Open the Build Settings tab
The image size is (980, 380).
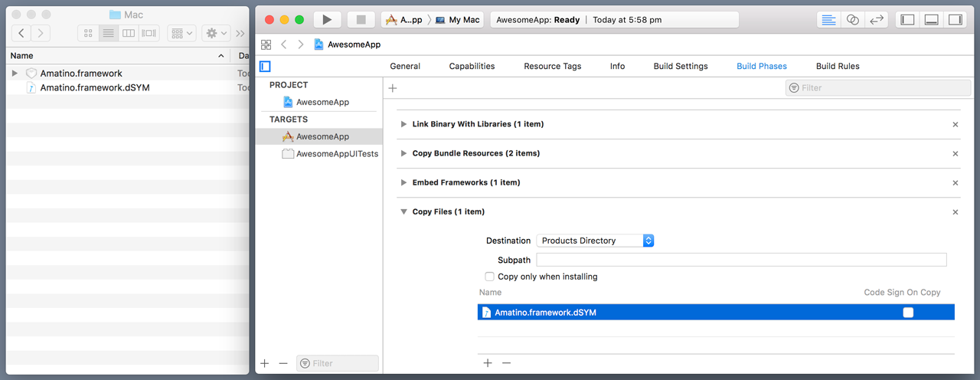(x=681, y=67)
